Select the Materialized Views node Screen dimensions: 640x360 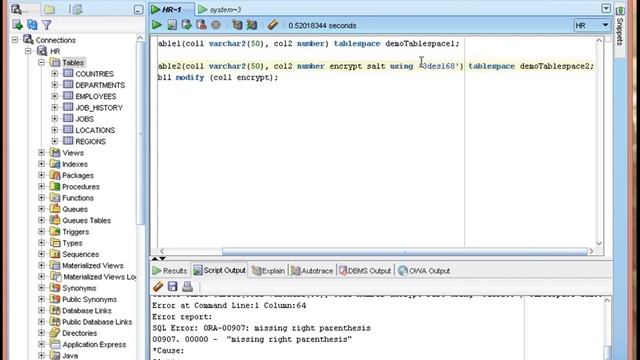coord(93,265)
